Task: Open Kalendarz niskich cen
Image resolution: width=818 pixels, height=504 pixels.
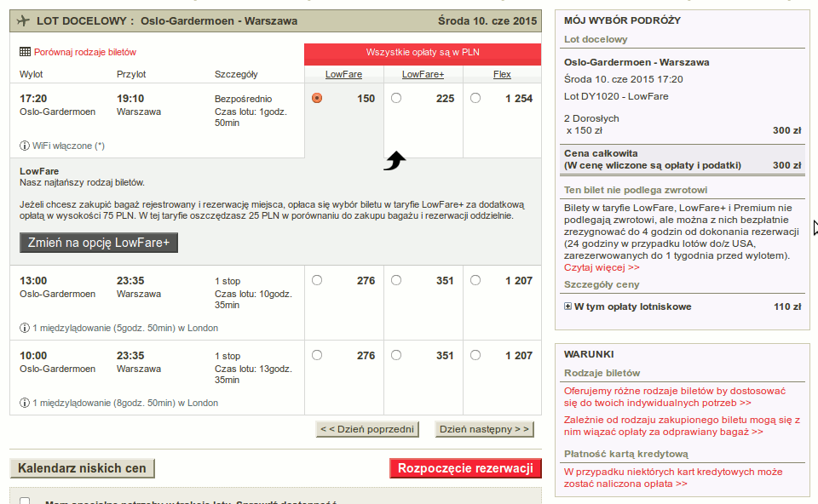Action: [82, 468]
